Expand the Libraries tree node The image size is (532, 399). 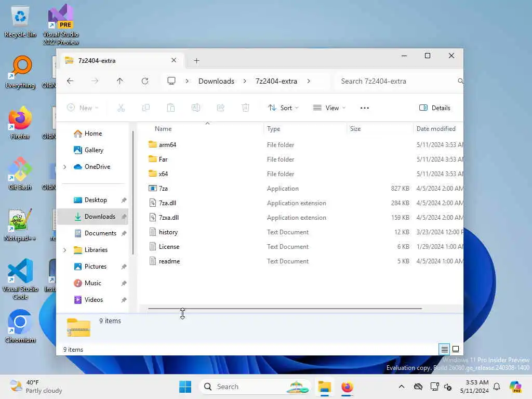click(x=65, y=250)
